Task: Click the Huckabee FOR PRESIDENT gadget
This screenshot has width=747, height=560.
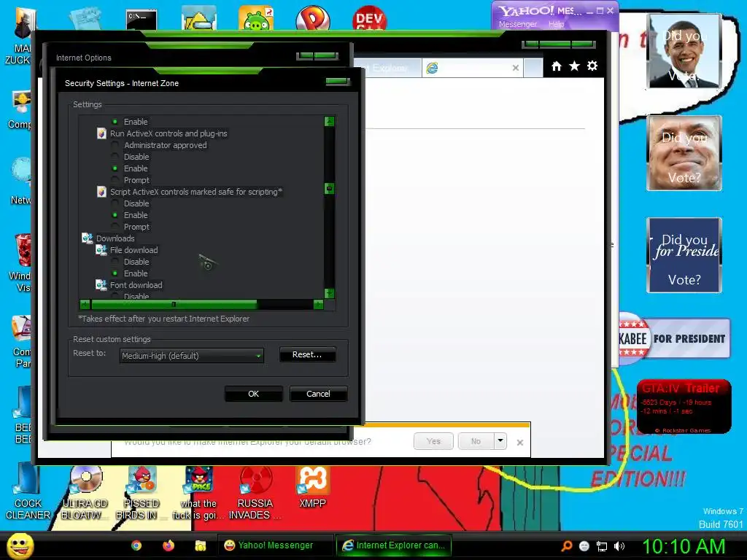Action: coord(673,338)
